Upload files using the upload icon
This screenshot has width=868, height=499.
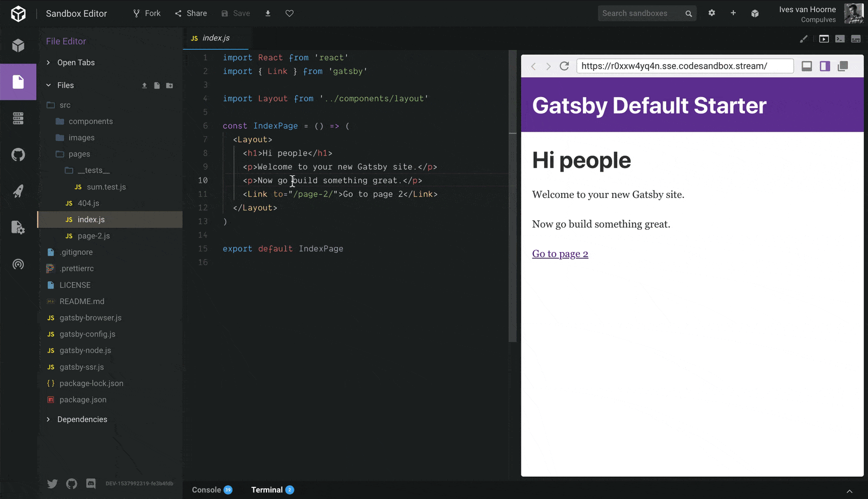click(144, 85)
